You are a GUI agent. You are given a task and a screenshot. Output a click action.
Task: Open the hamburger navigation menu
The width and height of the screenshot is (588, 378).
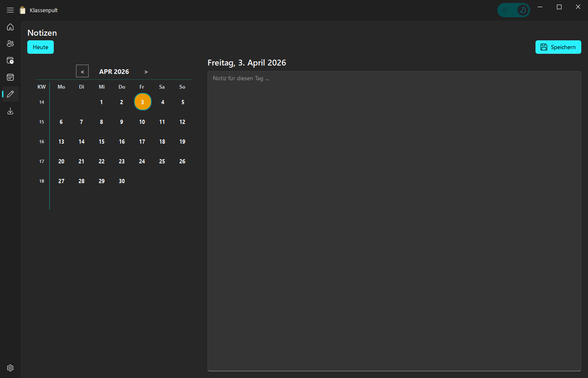click(x=10, y=10)
